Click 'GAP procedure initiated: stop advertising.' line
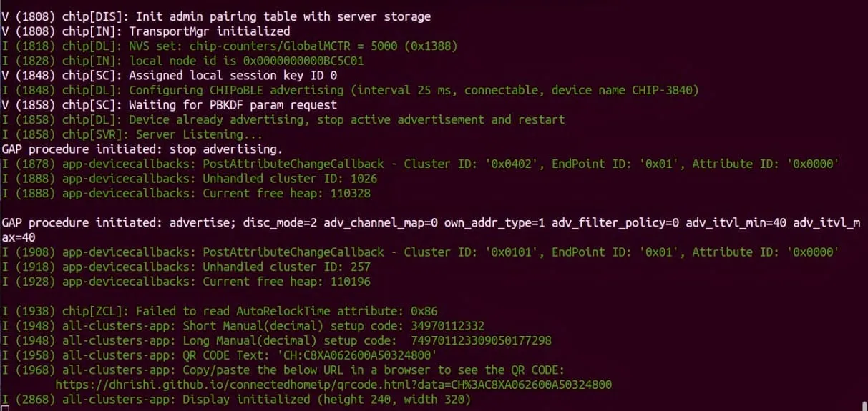The height and width of the screenshot is (411, 868). [x=142, y=149]
